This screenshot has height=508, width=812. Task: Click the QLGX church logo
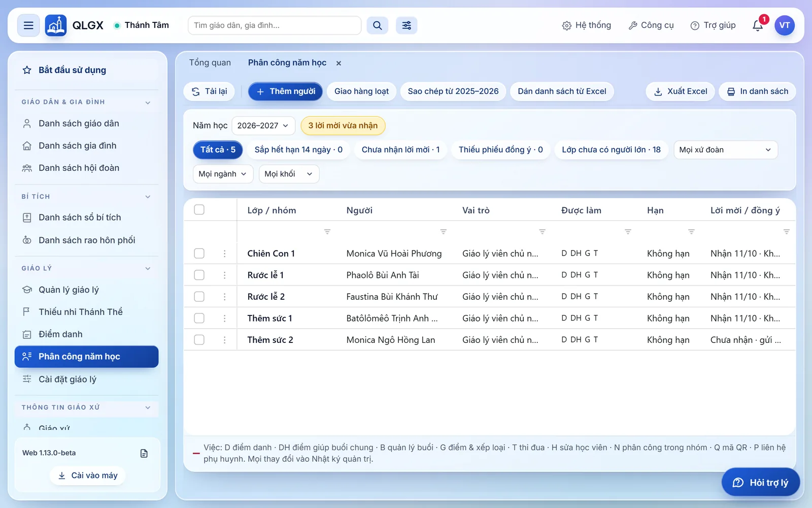point(56,25)
